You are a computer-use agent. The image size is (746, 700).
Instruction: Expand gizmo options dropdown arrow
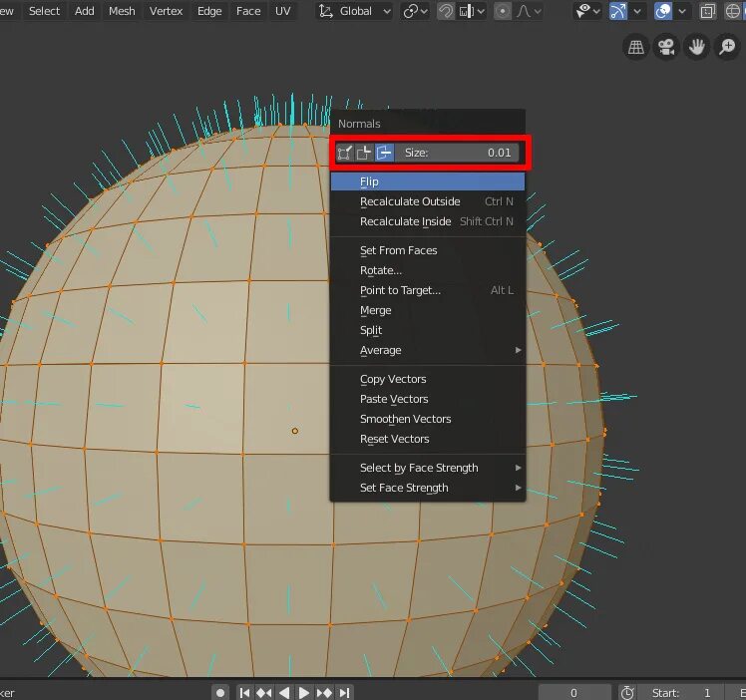(636, 11)
